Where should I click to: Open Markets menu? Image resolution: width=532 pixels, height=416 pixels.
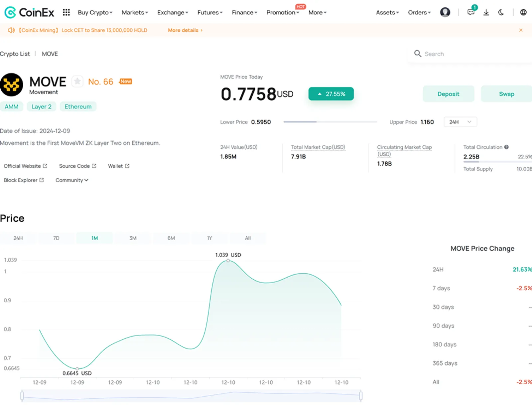pyautogui.click(x=135, y=12)
